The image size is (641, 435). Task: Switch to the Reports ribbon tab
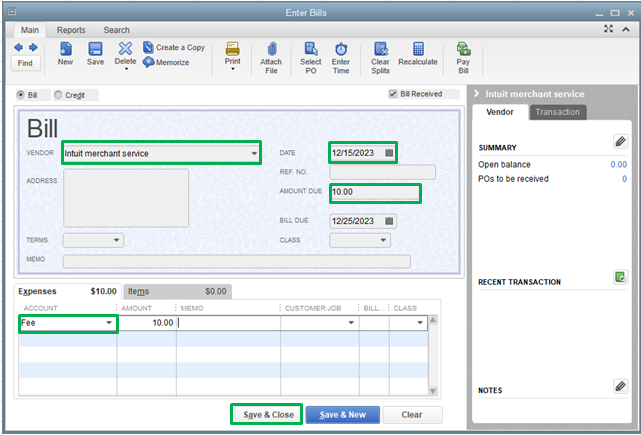coord(71,30)
